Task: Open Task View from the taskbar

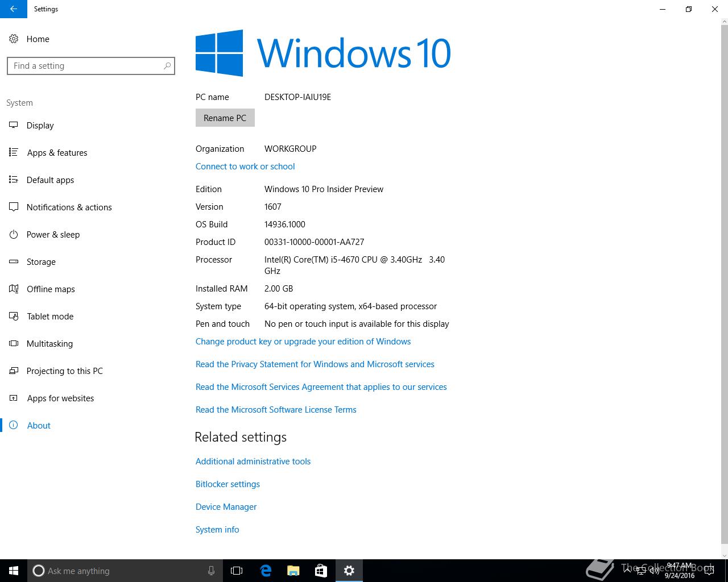Action: pos(237,571)
